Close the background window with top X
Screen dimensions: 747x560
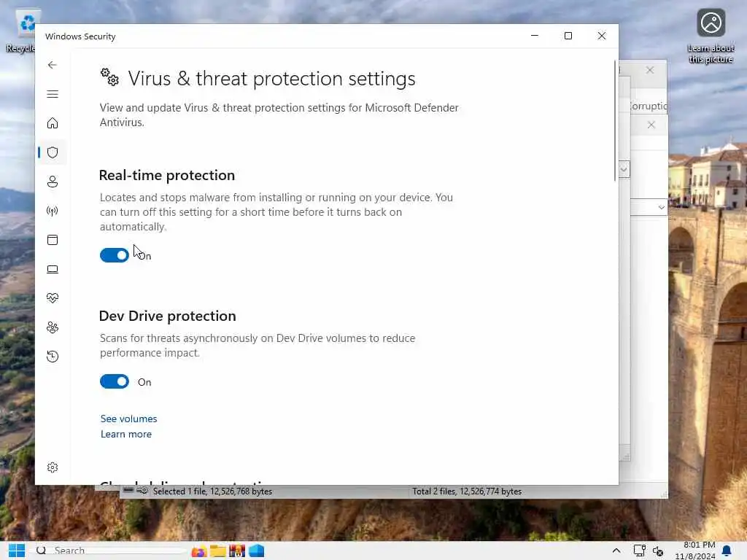pos(650,70)
